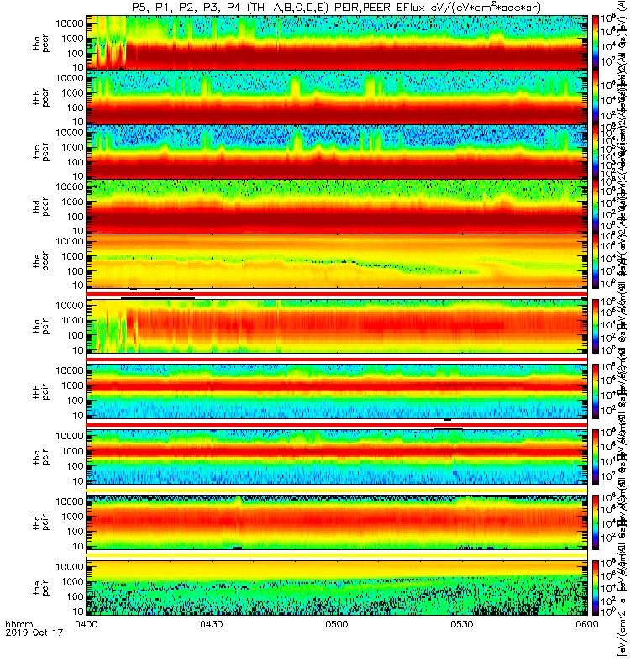Viewport: 630px width, 672px height.
Task: Click the thb peir panel color bar
Action: [x=596, y=391]
